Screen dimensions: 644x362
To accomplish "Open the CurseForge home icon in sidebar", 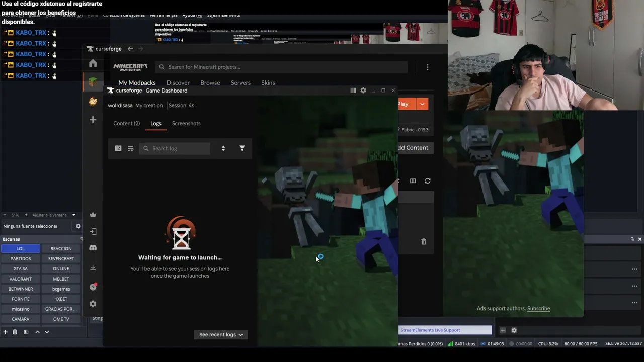I will click(93, 63).
